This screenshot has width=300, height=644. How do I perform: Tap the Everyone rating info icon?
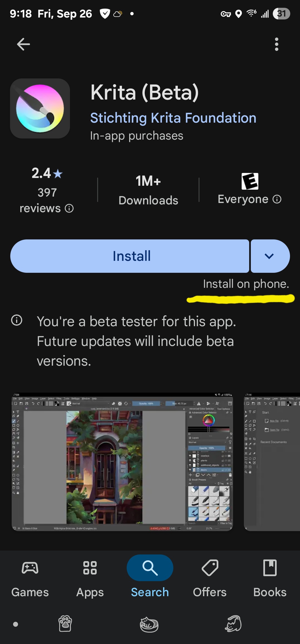277,199
